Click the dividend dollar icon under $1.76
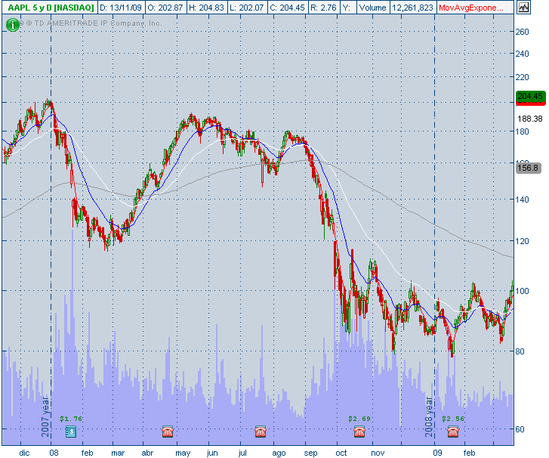 coord(71,432)
